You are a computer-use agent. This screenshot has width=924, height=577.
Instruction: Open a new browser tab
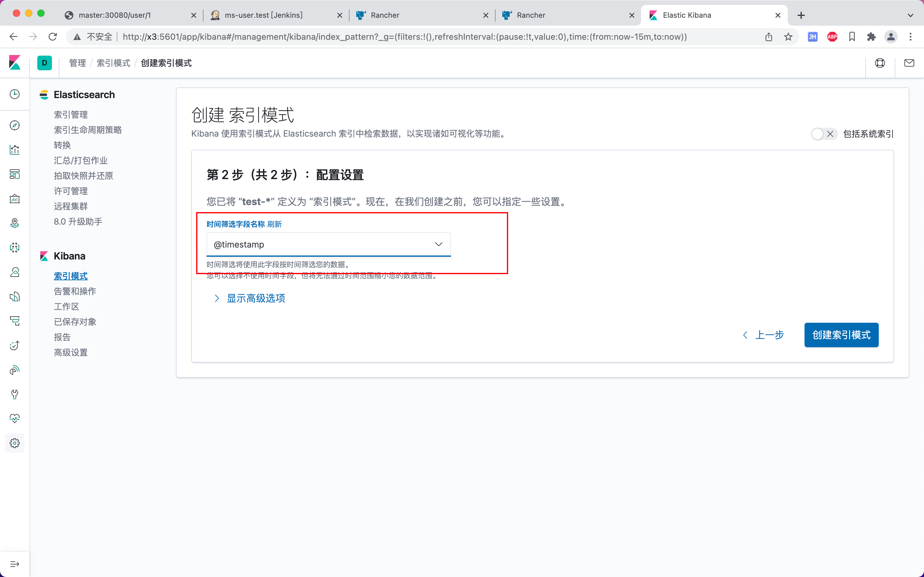(x=801, y=15)
